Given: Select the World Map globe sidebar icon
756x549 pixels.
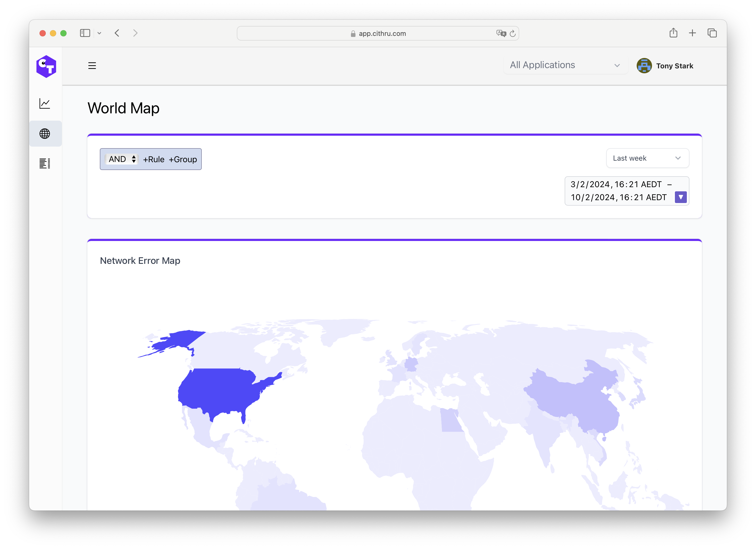Looking at the screenshot, I should tap(45, 134).
